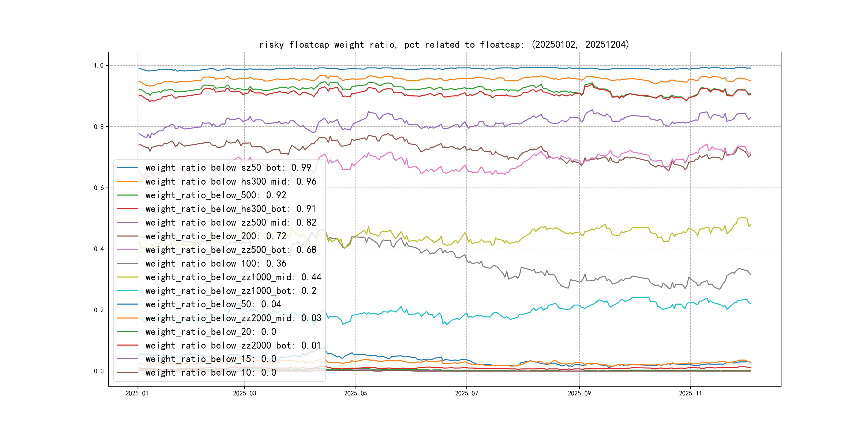Click legend entry weight_ratio_below_hs300_mid
The image size is (868, 434).
(230, 181)
